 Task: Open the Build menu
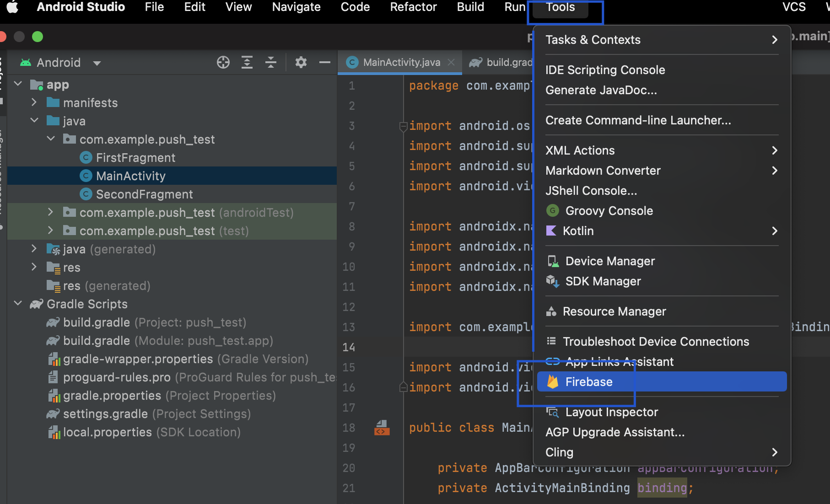[x=470, y=7]
